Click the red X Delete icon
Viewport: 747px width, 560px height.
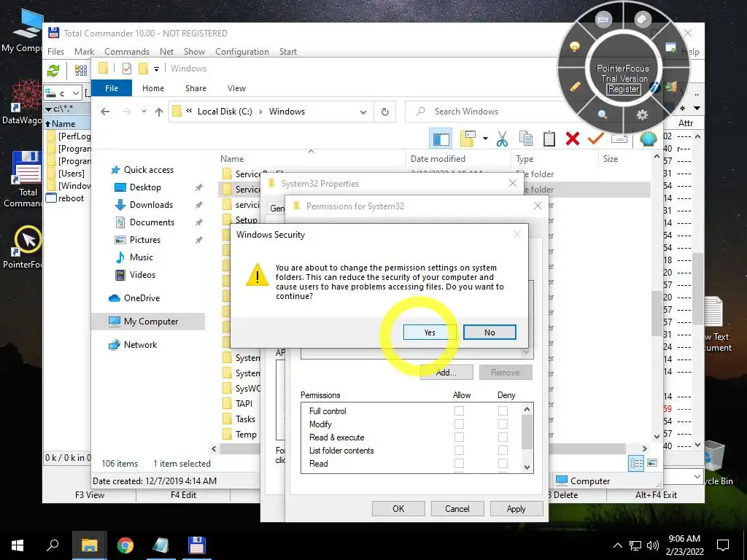click(x=572, y=139)
